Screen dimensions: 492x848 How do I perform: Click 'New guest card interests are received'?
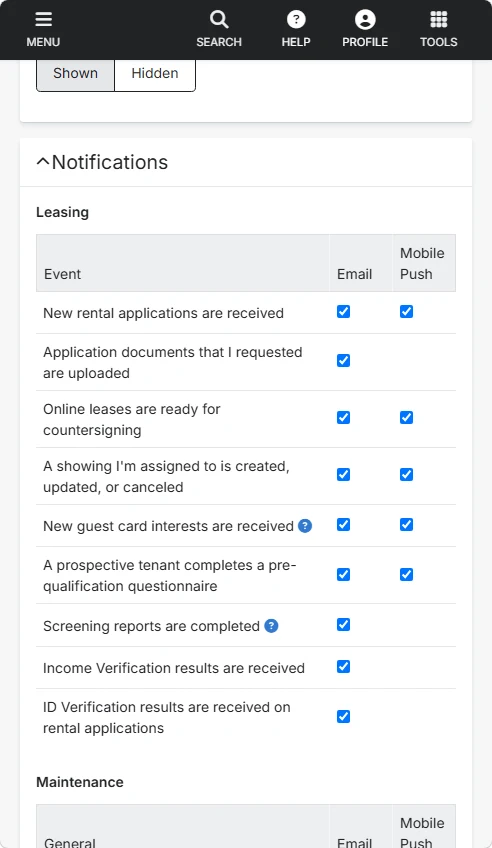click(x=168, y=526)
